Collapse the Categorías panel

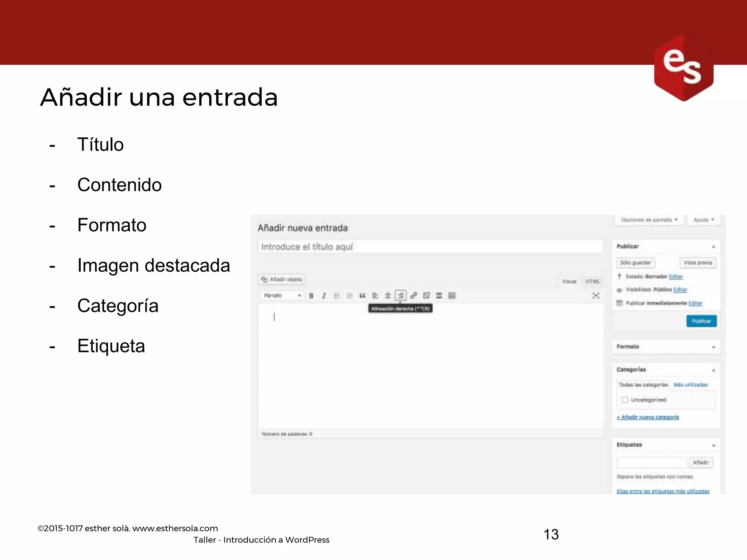point(713,370)
